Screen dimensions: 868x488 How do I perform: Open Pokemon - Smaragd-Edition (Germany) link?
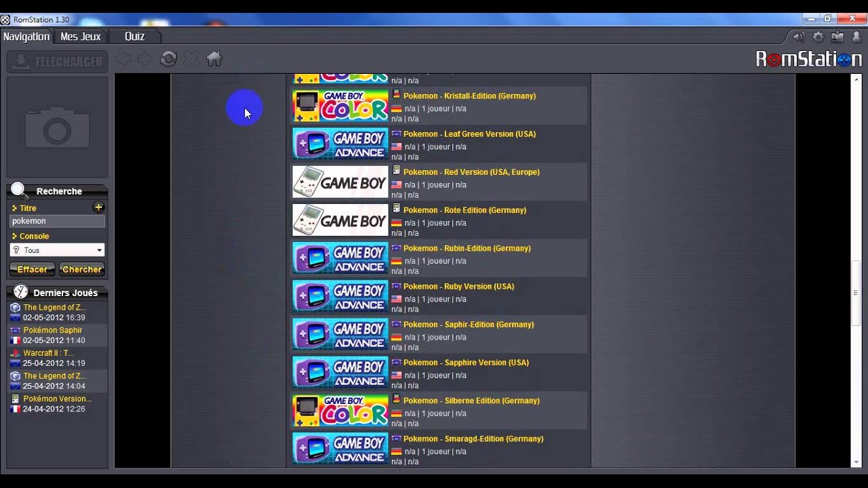(x=473, y=439)
